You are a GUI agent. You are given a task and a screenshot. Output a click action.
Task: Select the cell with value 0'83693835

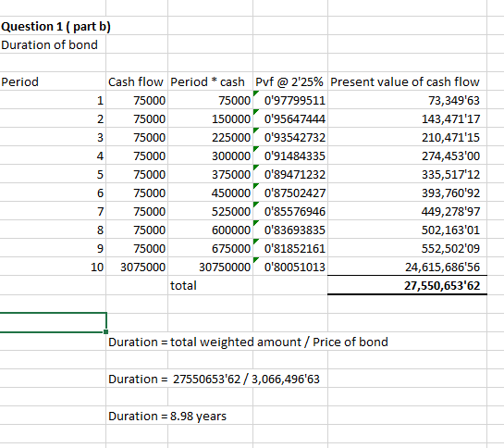click(290, 230)
